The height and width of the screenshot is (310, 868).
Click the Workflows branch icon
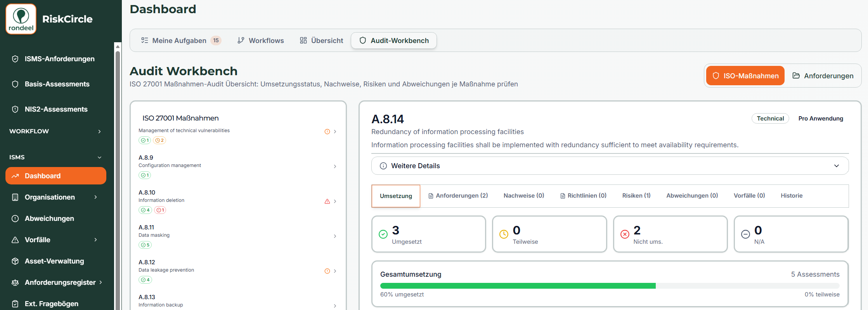pyautogui.click(x=241, y=40)
